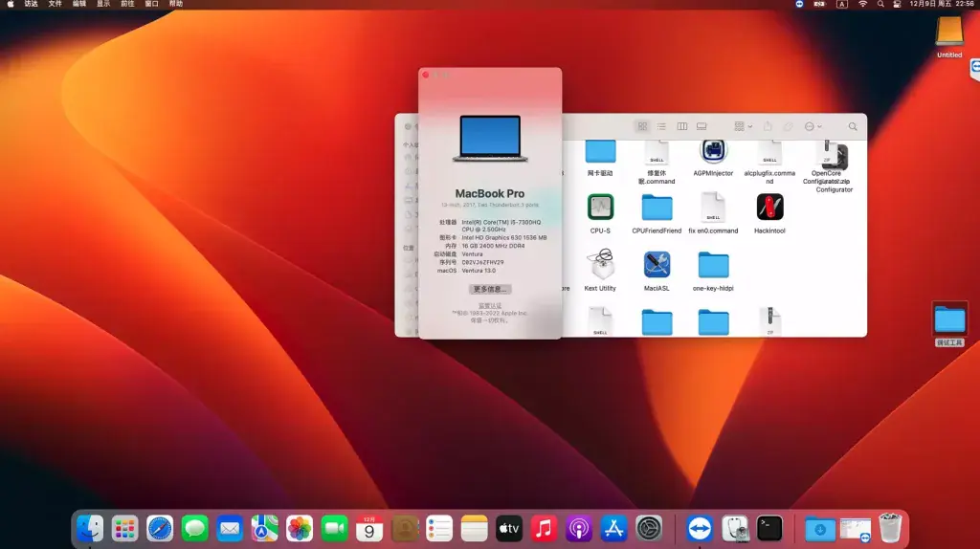The height and width of the screenshot is (549, 980).
Task: Open the 窗口 menu
Action: tap(152, 4)
